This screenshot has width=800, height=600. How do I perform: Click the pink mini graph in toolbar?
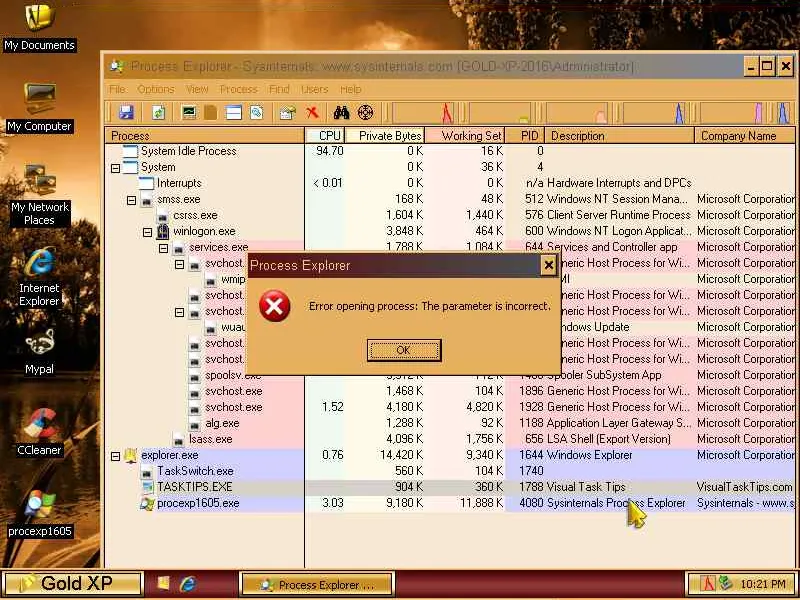click(x=731, y=113)
